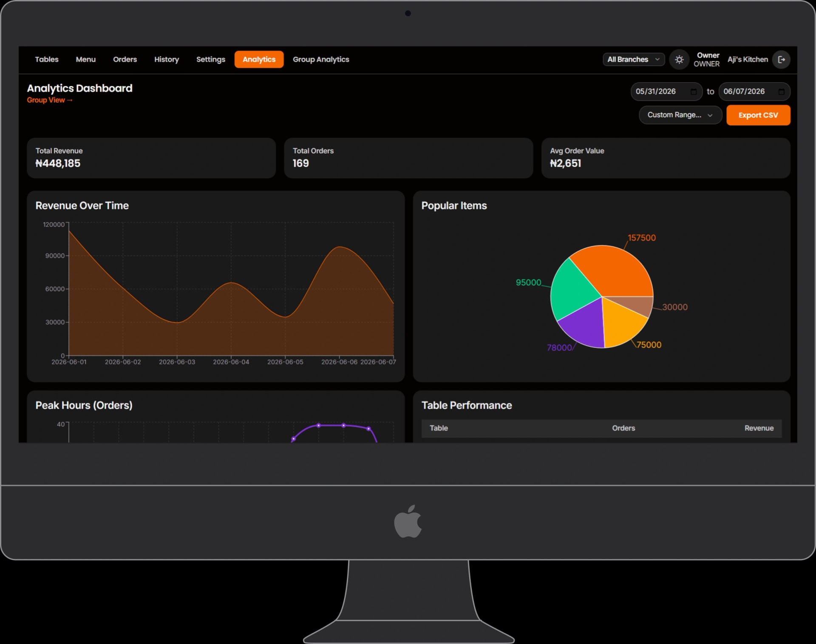The image size is (816, 644).
Task: Switch to the Tables tab
Action: click(47, 59)
